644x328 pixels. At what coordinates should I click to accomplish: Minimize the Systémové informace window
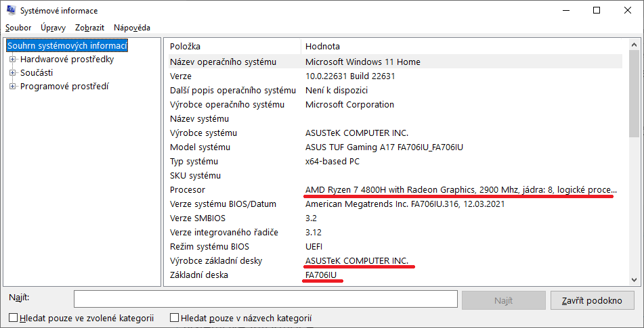[x=566, y=11]
